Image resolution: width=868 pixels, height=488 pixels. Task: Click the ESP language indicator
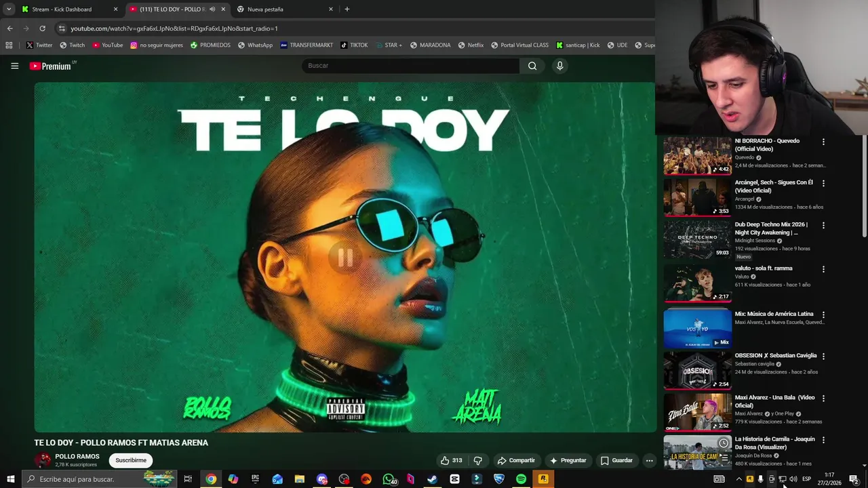(x=806, y=479)
